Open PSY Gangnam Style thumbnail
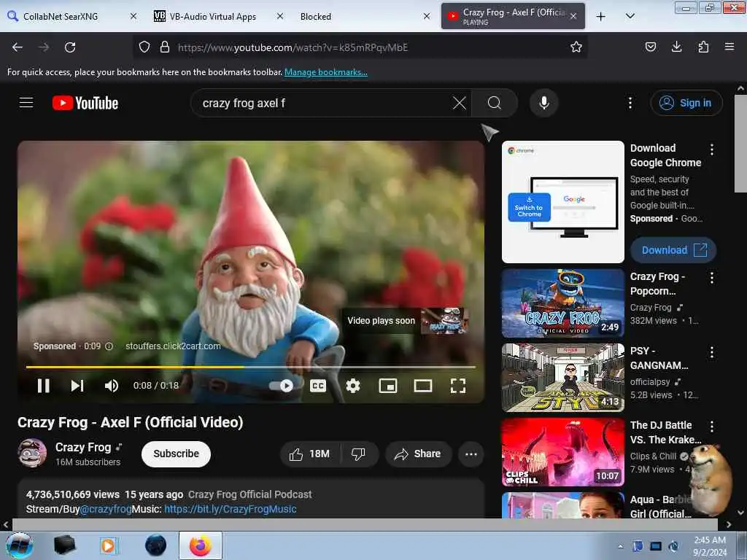The height and width of the screenshot is (560, 747). (562, 378)
